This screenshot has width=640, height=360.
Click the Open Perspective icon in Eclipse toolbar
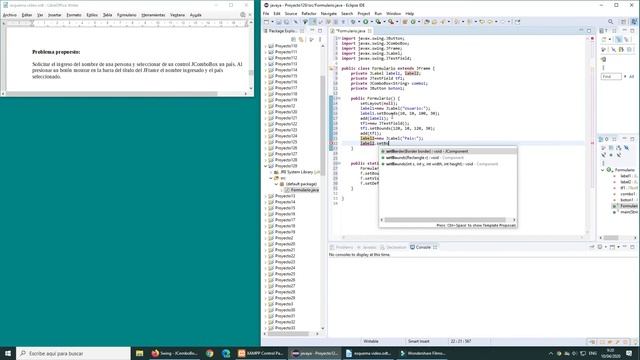[x=623, y=22]
